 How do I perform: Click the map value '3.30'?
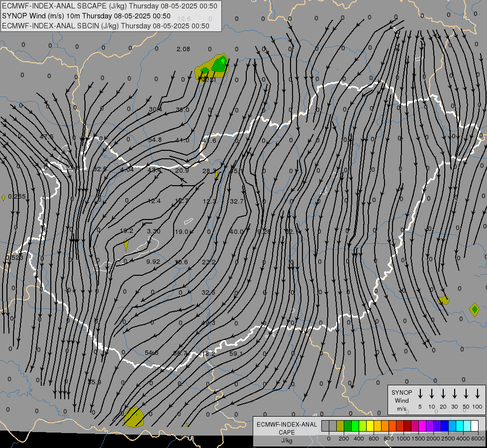(154, 231)
